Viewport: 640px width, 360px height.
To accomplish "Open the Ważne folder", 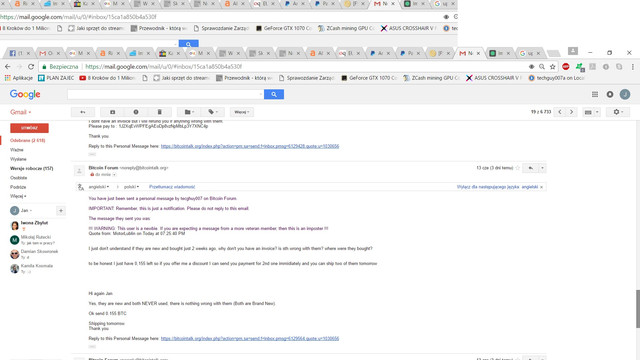I will tap(17, 150).
